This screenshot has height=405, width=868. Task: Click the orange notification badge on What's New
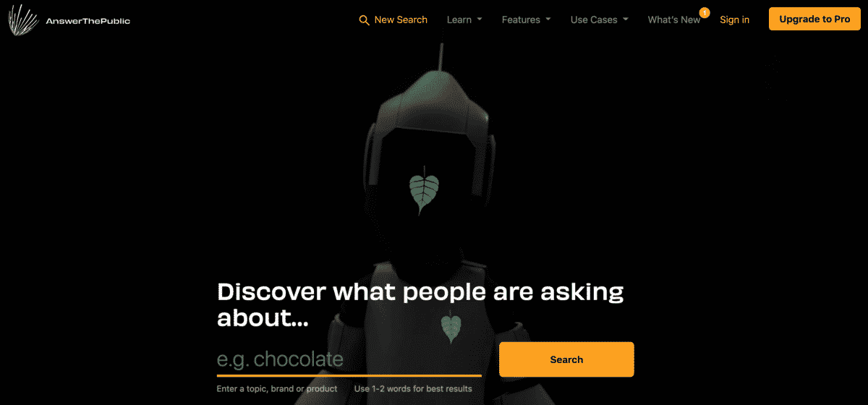point(705,12)
